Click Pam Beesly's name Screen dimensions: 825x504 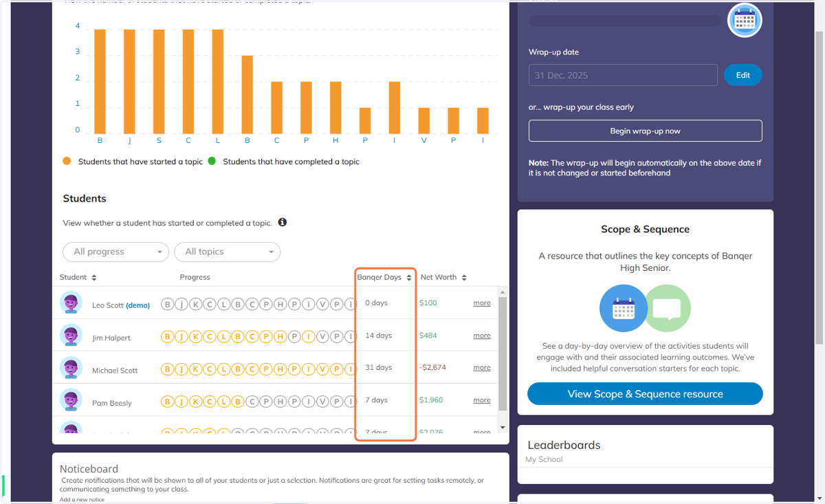112,403
